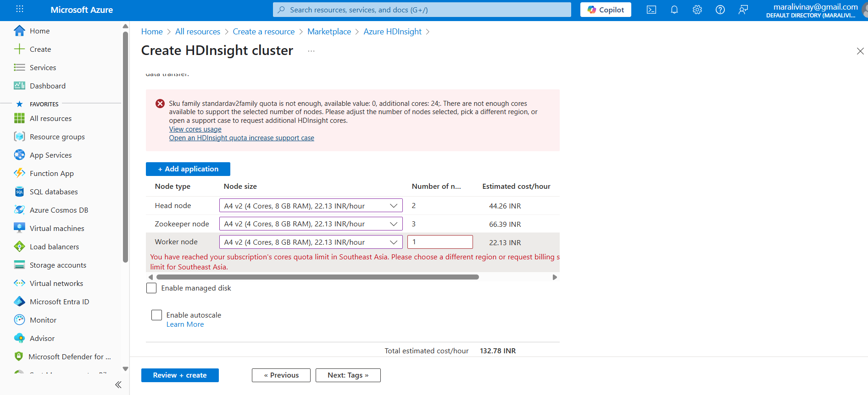Open the Storage accounts icon
The width and height of the screenshot is (868, 395).
pyautogui.click(x=19, y=265)
